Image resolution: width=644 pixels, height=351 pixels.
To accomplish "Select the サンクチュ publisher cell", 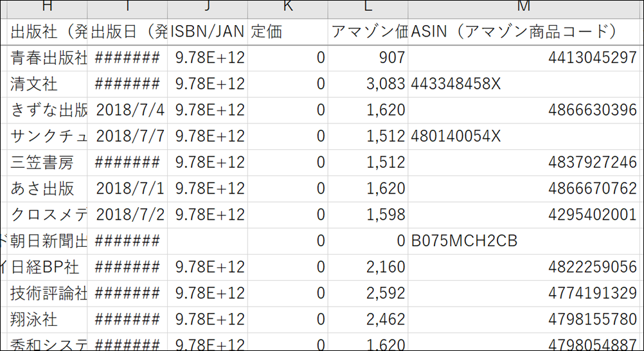I will [47, 136].
